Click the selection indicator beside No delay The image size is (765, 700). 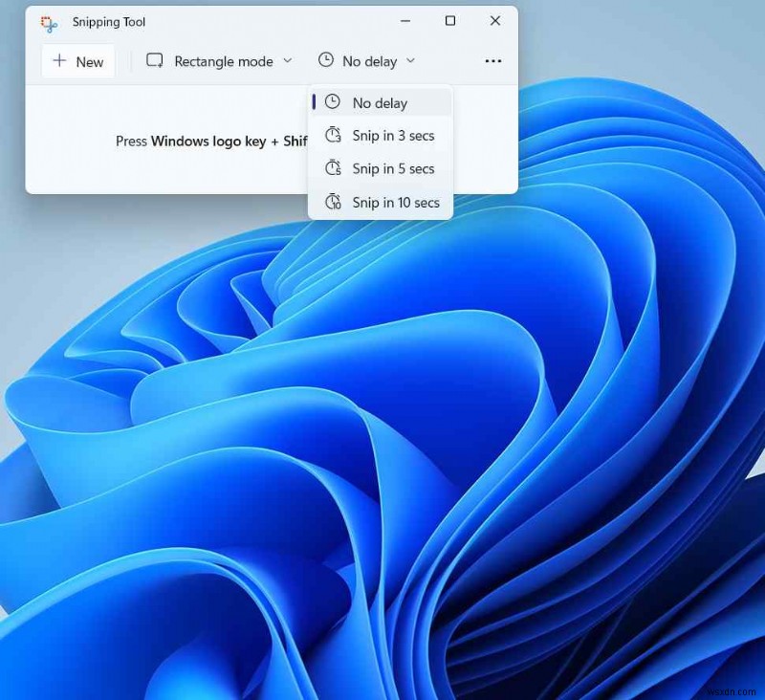(x=316, y=102)
